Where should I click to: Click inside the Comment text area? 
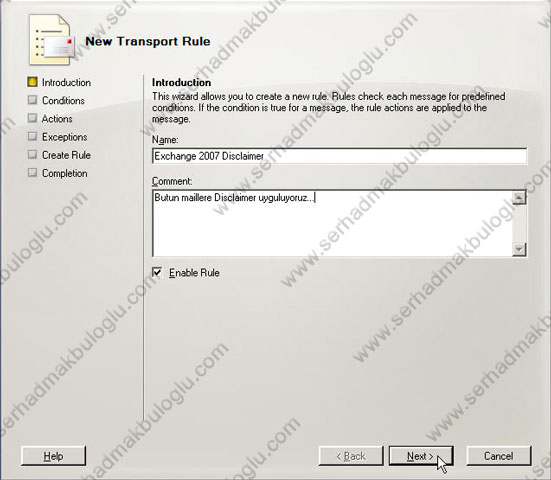pos(332,223)
